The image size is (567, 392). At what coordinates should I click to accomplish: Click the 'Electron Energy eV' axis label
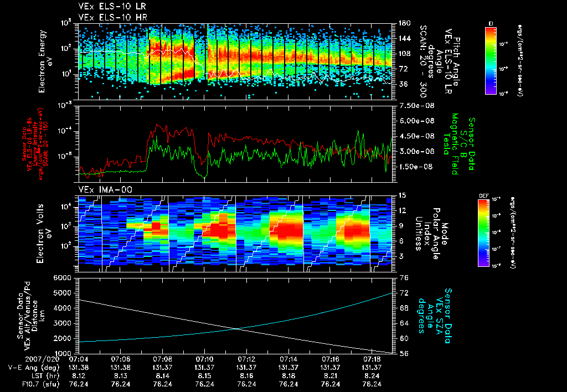coord(46,61)
